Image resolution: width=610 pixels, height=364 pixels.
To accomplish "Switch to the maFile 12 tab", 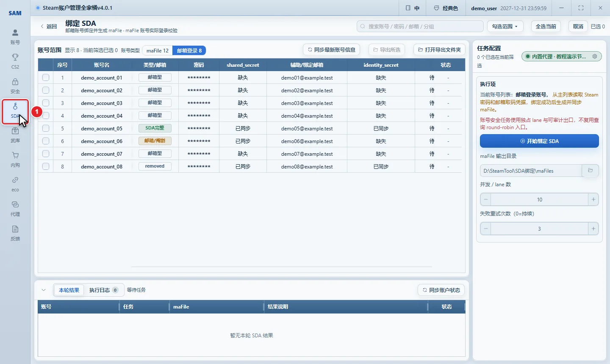I will 158,50.
